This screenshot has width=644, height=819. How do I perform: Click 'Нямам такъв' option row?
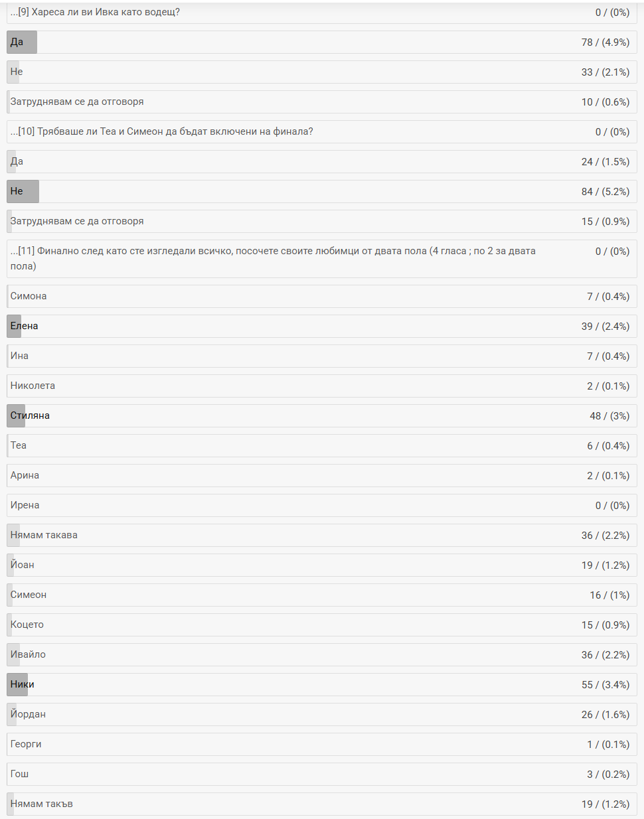pyautogui.click(x=322, y=804)
